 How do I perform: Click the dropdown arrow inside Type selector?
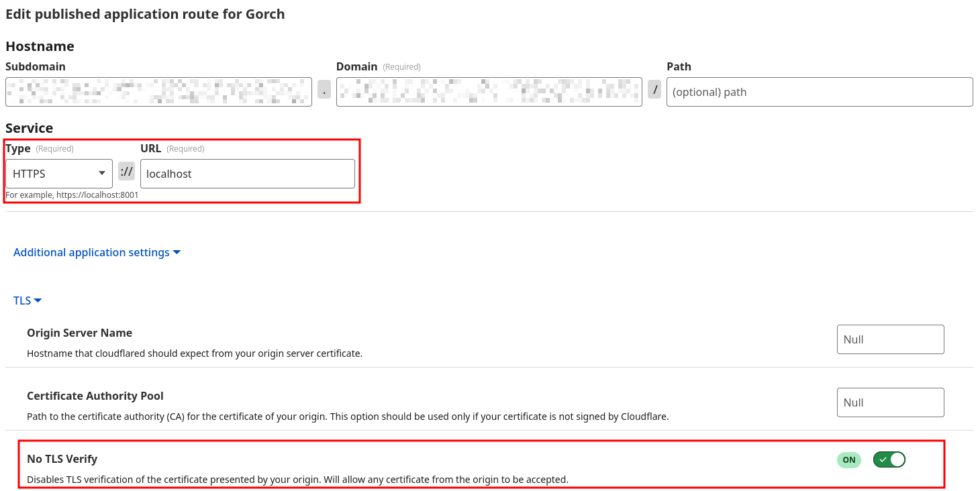click(x=103, y=173)
